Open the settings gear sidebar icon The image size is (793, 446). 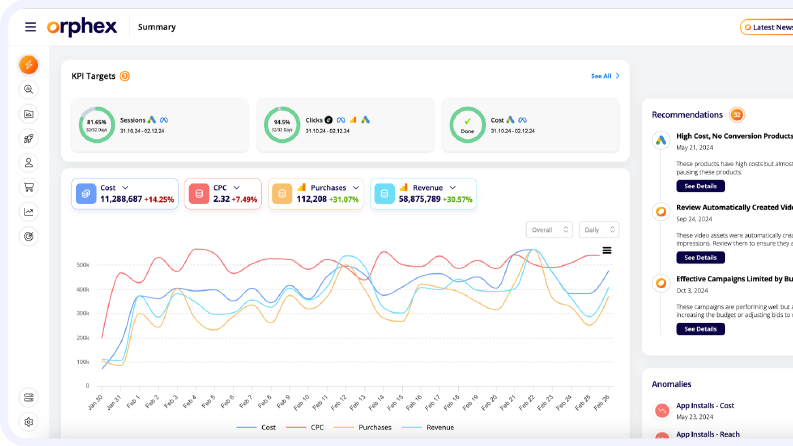[x=29, y=422]
